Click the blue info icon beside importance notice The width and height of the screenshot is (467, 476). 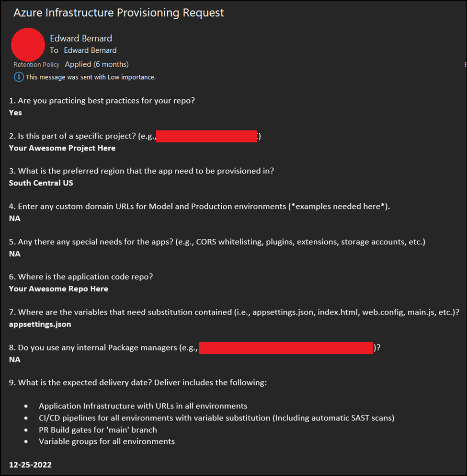coord(19,77)
